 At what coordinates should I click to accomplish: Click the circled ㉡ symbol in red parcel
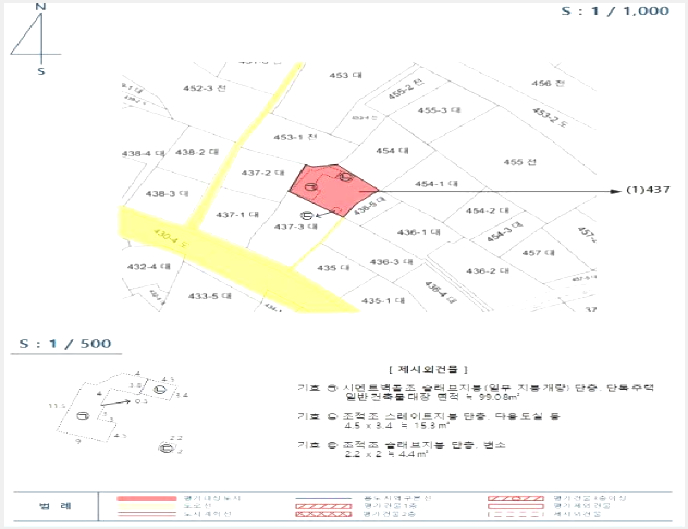pyautogui.click(x=346, y=177)
